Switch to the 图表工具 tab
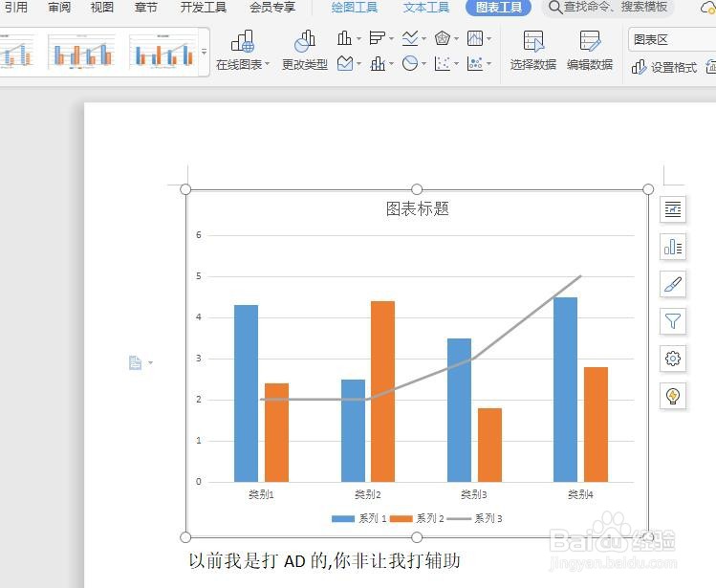 point(499,7)
